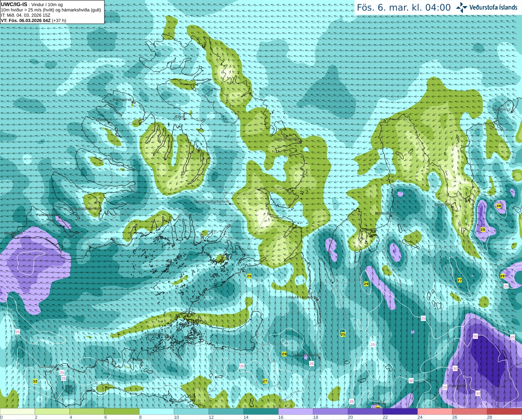Click the yellow '32' max gust marker
This screenshot has height=420, width=522.
pyautogui.click(x=35, y=381)
